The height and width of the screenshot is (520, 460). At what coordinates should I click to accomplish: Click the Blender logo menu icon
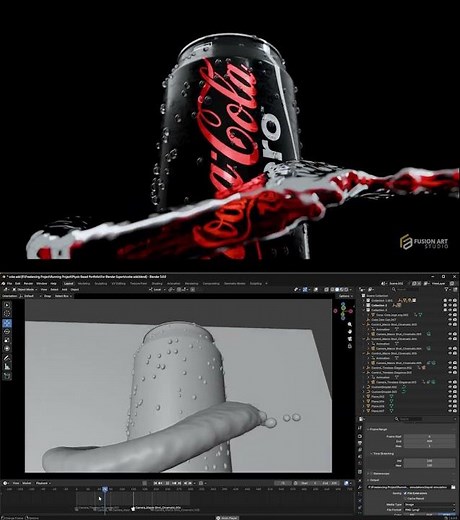point(4,283)
